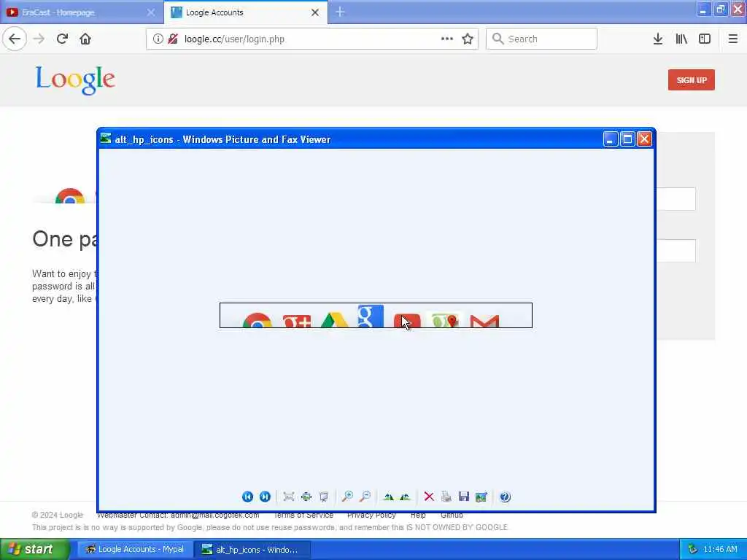The width and height of the screenshot is (747, 560).
Task: Bookmark this page with star icon
Action: pyautogui.click(x=468, y=39)
